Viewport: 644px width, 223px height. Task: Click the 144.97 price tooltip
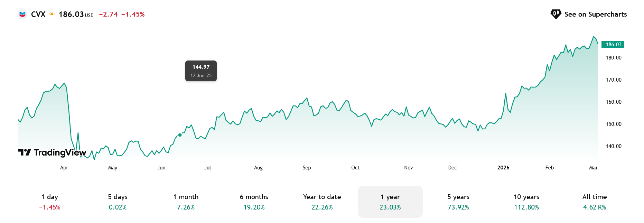pyautogui.click(x=201, y=71)
